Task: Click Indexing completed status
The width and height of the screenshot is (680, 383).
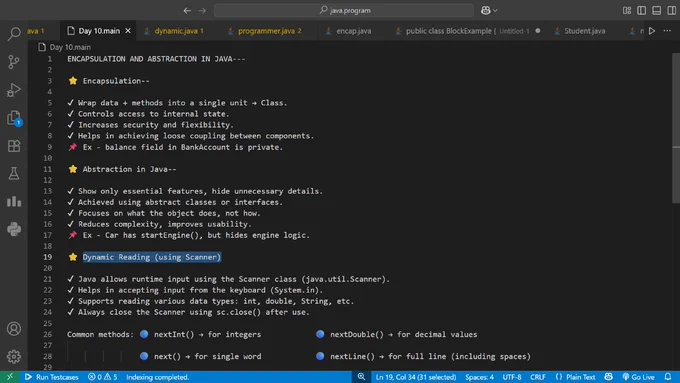Action: click(157, 377)
